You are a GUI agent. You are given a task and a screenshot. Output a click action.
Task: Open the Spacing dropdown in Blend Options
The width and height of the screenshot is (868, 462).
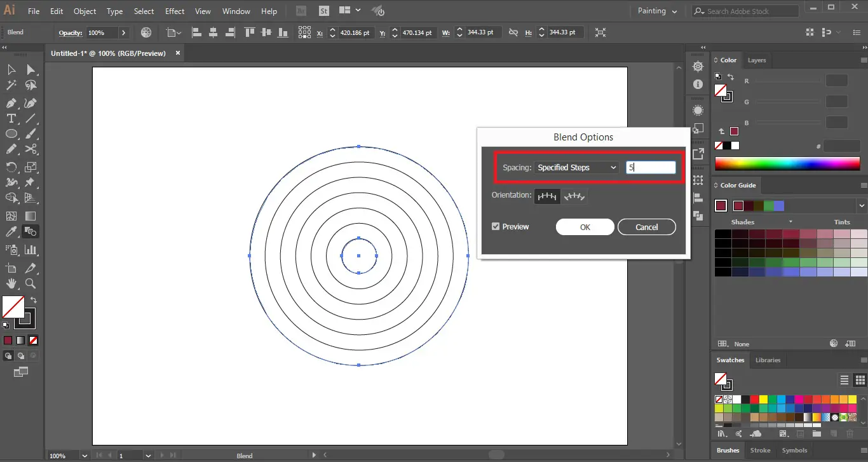576,168
